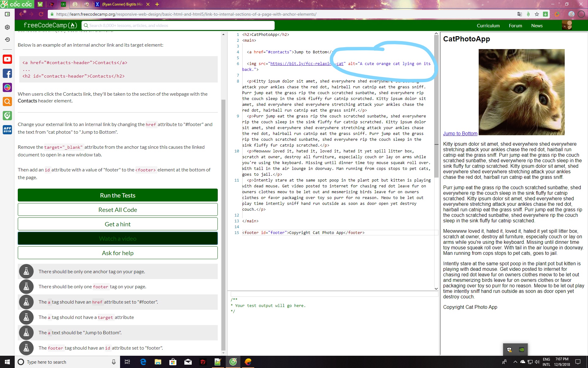Go to the Forum page

[x=515, y=26]
